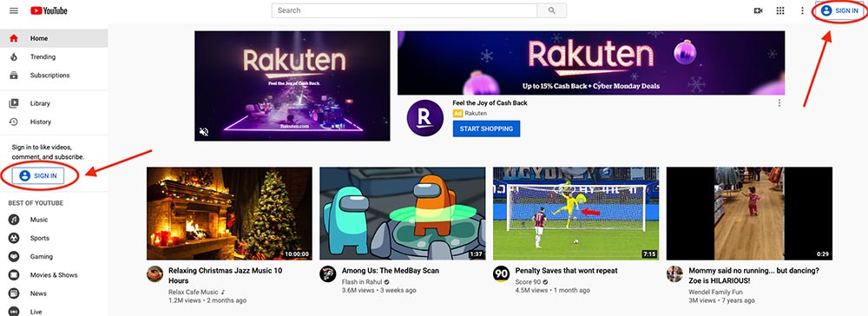
Task: Open the hamburger guide menu
Action: (x=14, y=10)
